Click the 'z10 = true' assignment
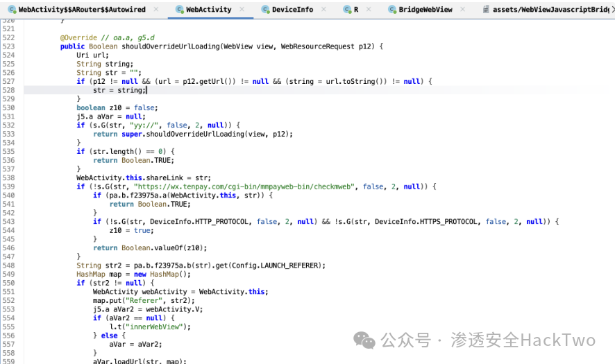This screenshot has height=364, width=615. pos(131,230)
